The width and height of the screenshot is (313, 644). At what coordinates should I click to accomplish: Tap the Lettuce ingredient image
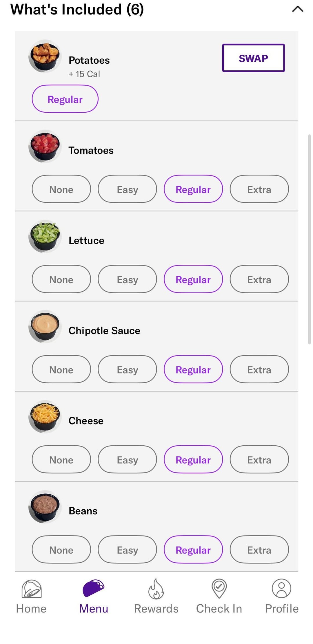[45, 237]
